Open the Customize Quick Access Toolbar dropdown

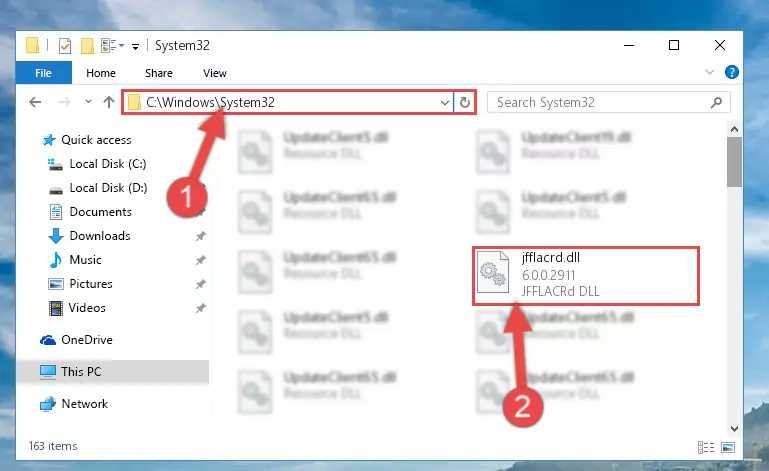pyautogui.click(x=135, y=47)
